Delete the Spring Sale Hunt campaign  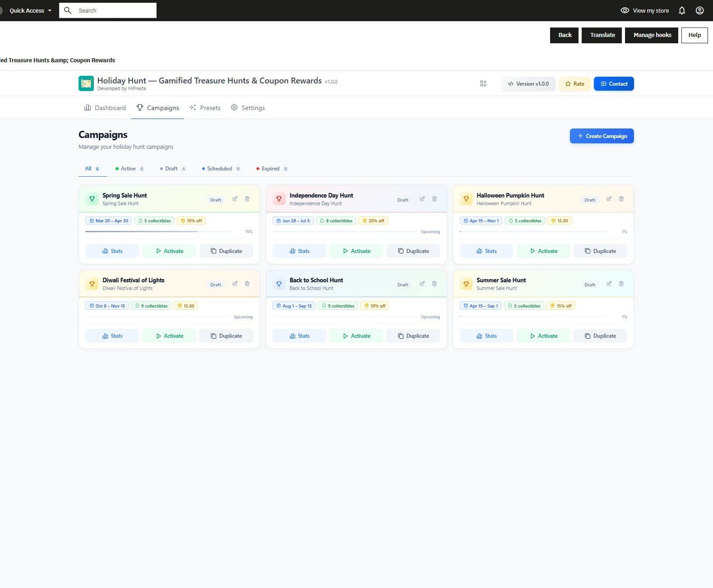tap(247, 199)
